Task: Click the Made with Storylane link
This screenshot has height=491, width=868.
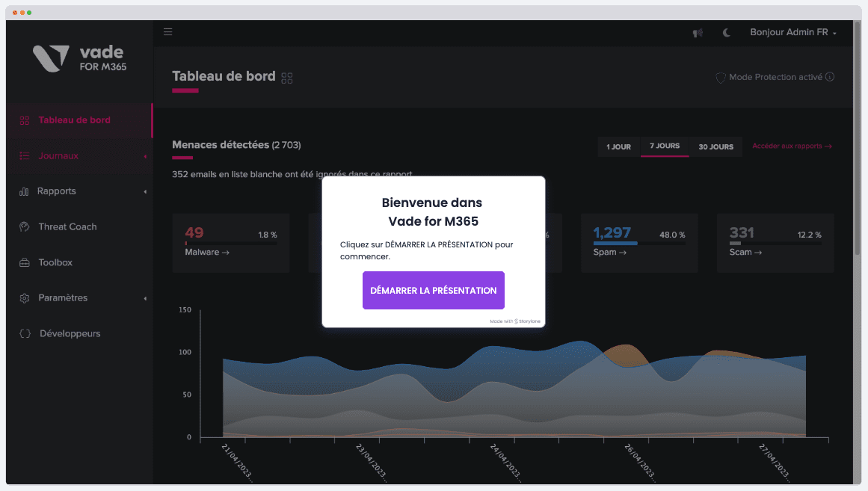Action: tap(515, 321)
